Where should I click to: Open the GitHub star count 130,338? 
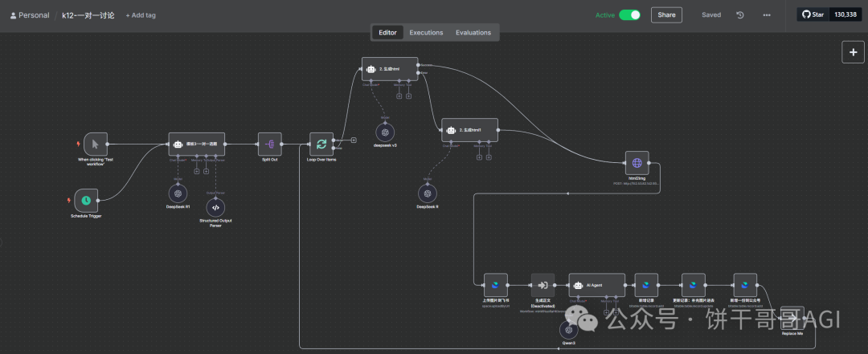point(845,14)
